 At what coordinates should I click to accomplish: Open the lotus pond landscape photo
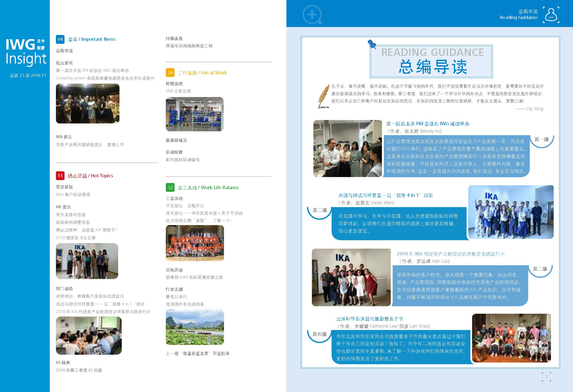(x=195, y=327)
